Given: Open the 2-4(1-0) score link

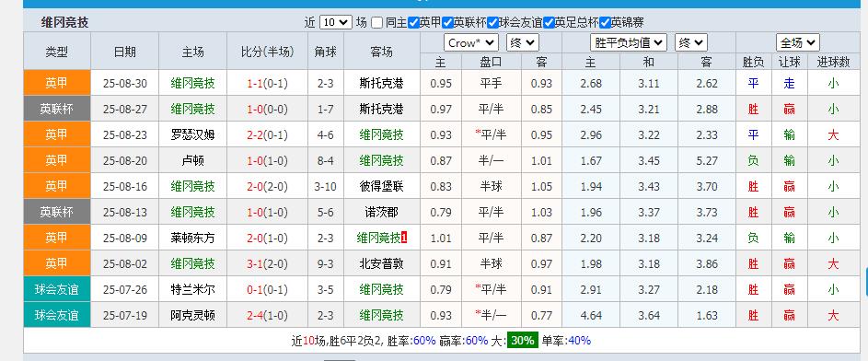Looking at the screenshot, I should 267,316.
